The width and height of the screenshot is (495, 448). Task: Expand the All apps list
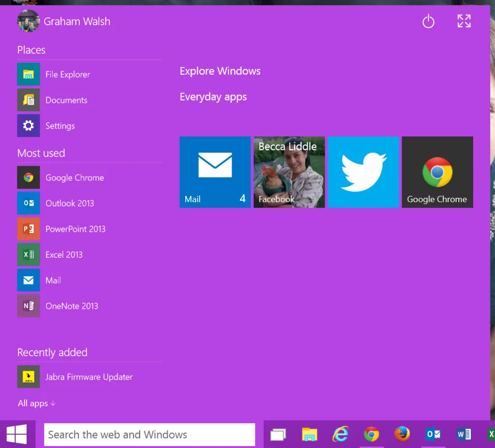pos(37,403)
